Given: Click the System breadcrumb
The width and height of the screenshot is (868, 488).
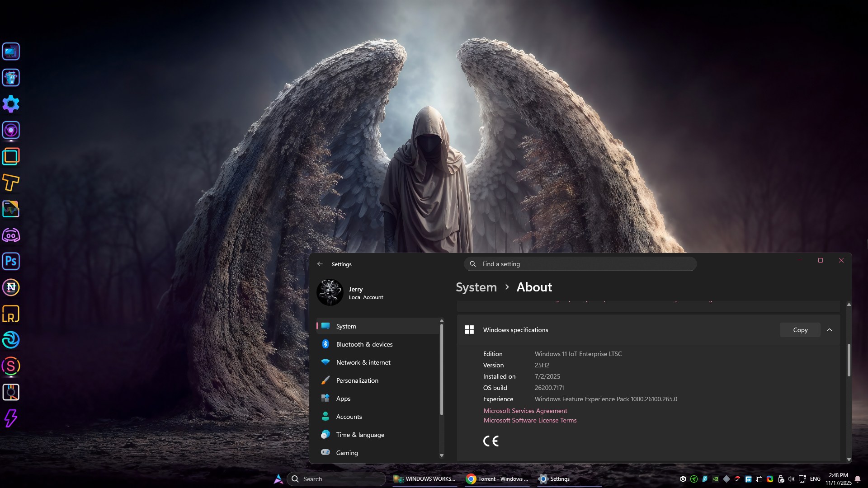Looking at the screenshot, I should coord(476,287).
